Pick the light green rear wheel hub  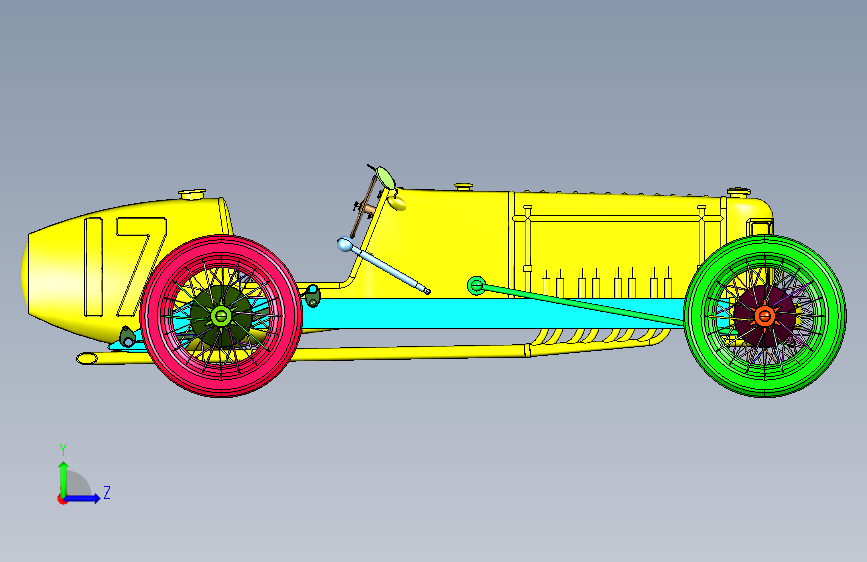coord(221,316)
